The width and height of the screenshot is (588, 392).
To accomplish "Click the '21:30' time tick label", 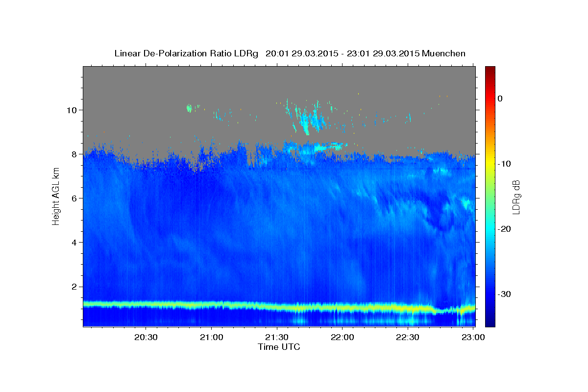I will tap(277, 338).
